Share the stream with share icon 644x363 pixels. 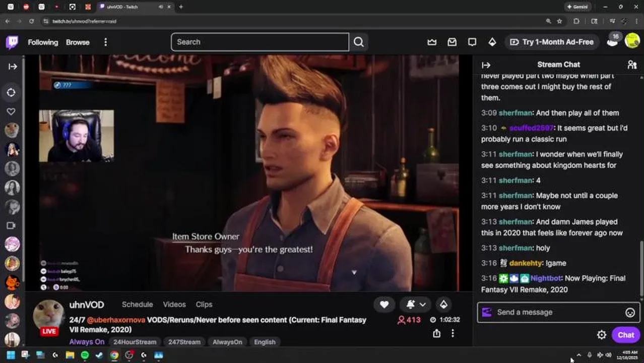tap(437, 333)
